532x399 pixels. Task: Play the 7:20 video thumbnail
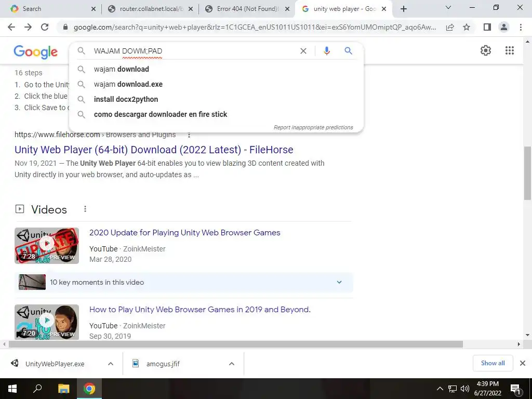[47, 322]
